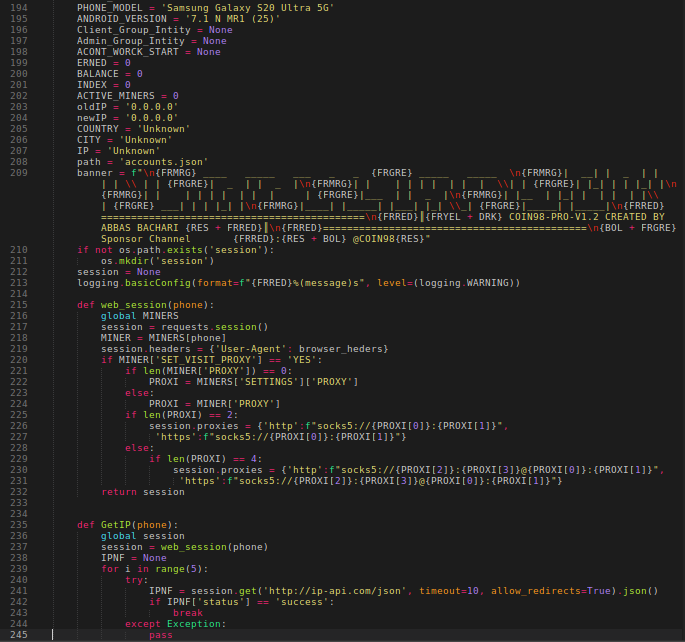Click timeout=10 argument

coord(449,591)
